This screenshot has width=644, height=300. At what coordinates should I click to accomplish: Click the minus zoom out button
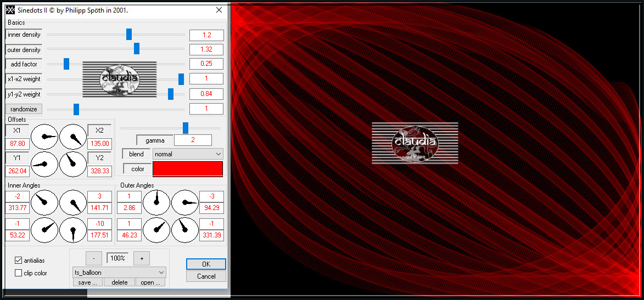(x=94, y=258)
